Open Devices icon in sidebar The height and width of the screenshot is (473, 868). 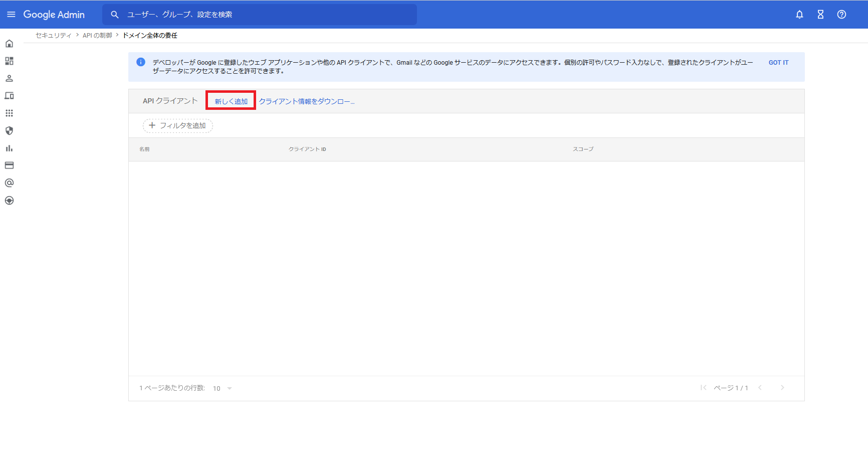coord(9,96)
